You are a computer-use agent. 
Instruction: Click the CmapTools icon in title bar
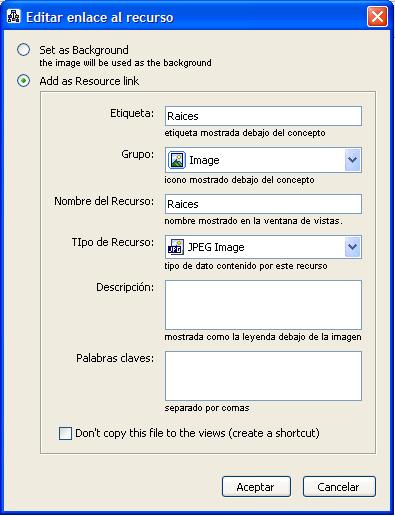(x=14, y=16)
